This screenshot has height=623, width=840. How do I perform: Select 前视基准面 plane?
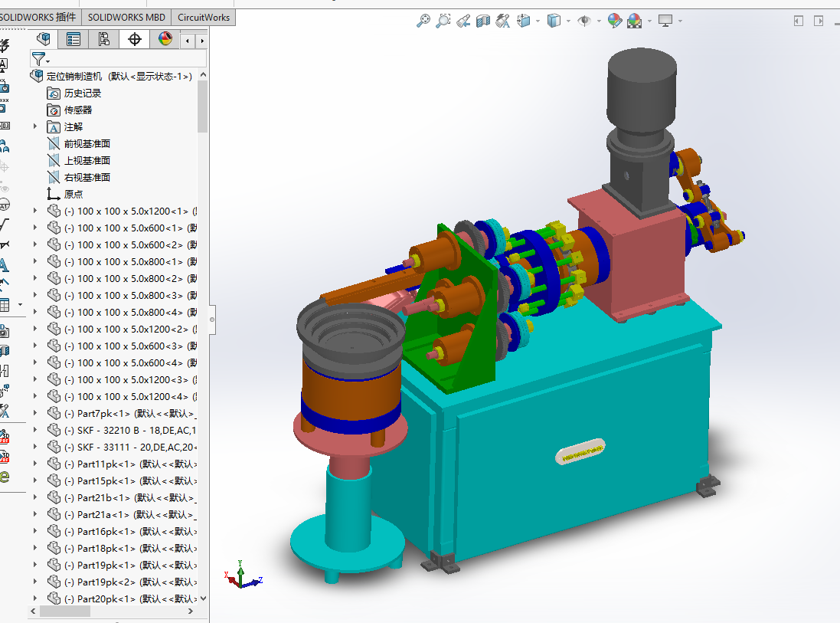point(87,144)
